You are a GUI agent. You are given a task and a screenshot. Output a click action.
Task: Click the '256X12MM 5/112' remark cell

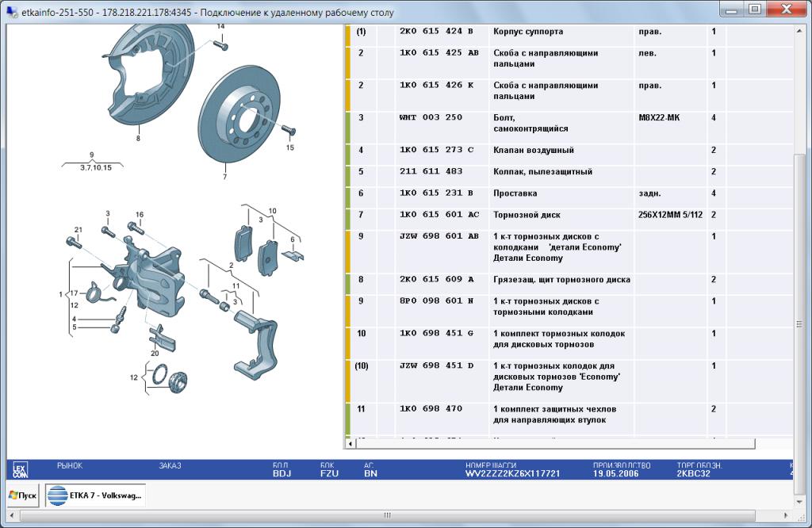point(670,215)
